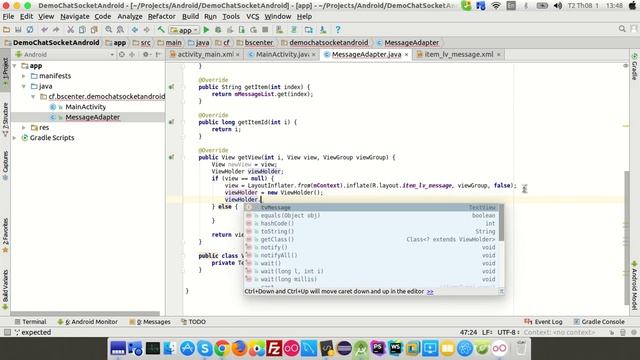Screen dimensions: 640x360
Task: Select MainActivity in the project tree
Action: [86, 107]
